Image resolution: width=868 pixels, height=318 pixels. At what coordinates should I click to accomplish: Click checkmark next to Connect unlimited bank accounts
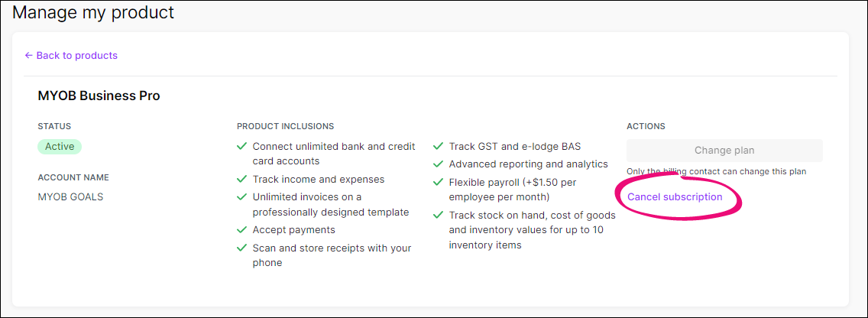(242, 146)
